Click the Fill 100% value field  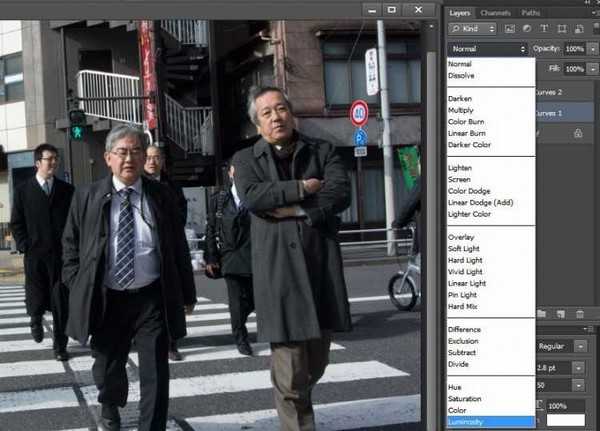point(575,69)
